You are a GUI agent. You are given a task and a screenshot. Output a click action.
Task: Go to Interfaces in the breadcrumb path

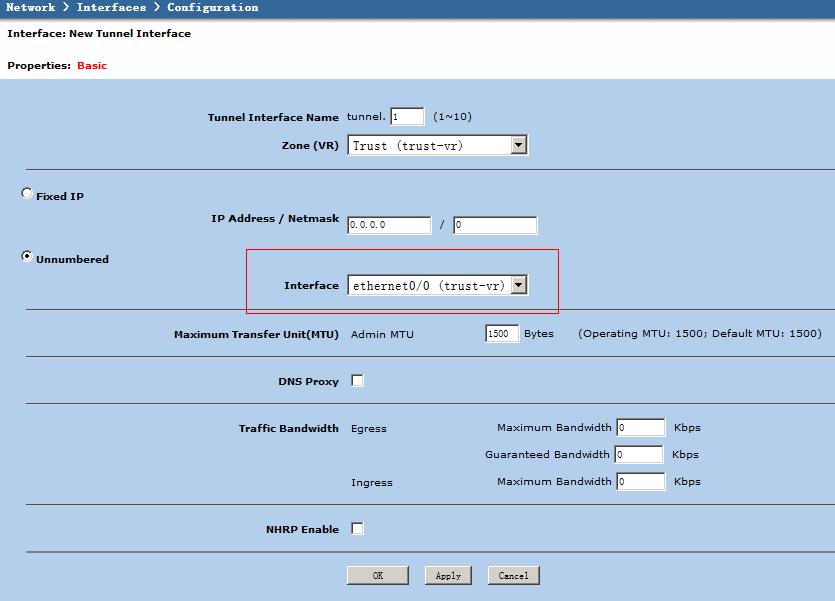coord(111,8)
